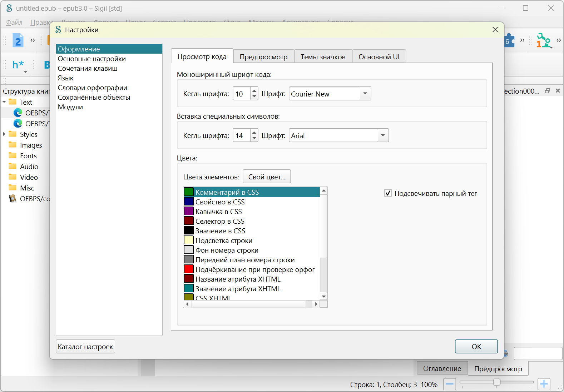Click the puzzle piece plugin icon
Image resolution: width=564 pixels, height=392 pixels.
point(509,41)
